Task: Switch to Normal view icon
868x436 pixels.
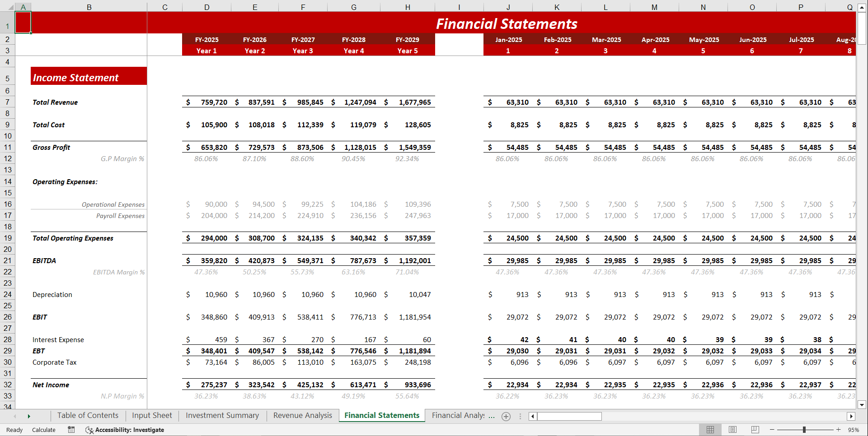Action: pos(710,430)
